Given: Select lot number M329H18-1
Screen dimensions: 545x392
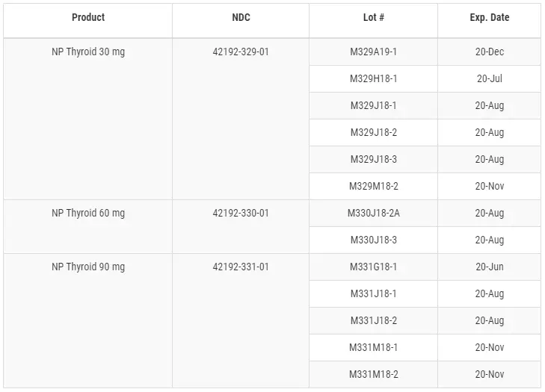Looking at the screenshot, I should [x=373, y=79].
